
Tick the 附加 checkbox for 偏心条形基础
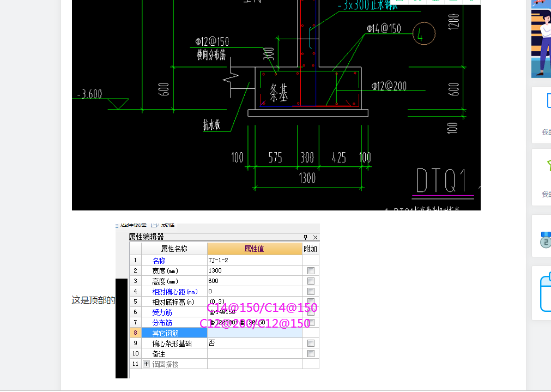(x=311, y=343)
